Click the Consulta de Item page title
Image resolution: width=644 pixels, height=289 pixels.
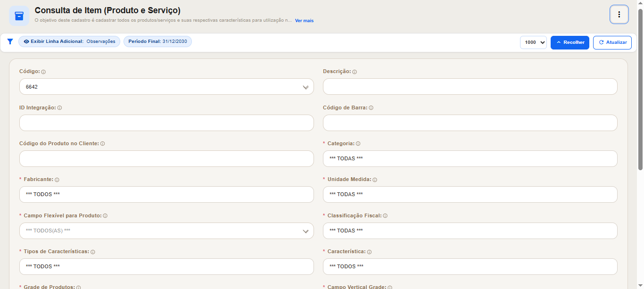[107, 10]
